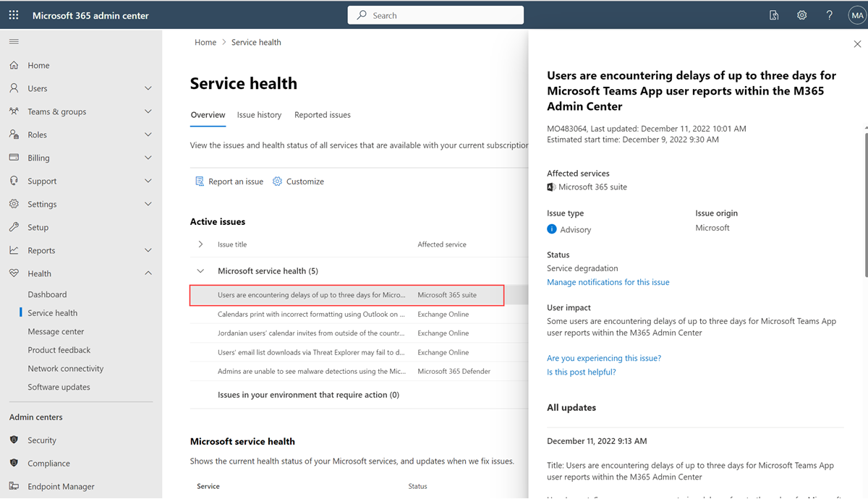
Task: Click the Customize gear icon
Action: (277, 182)
